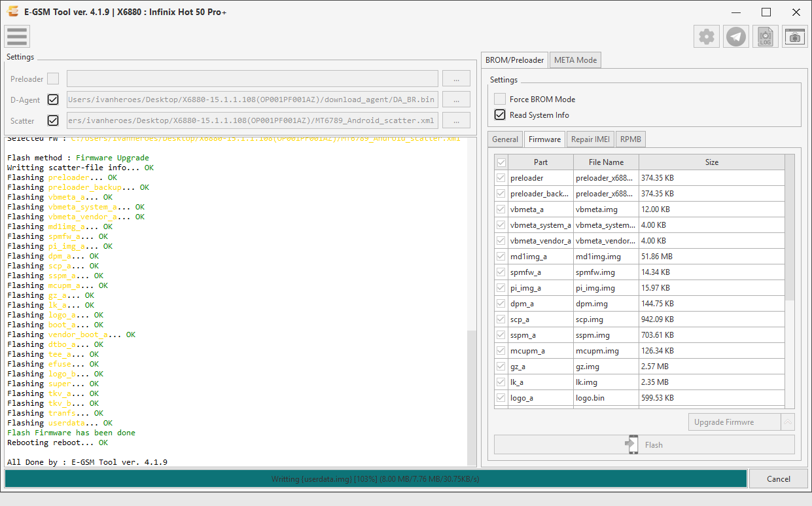Click the phone icon on Flash button
The image size is (812, 506).
tap(631, 444)
